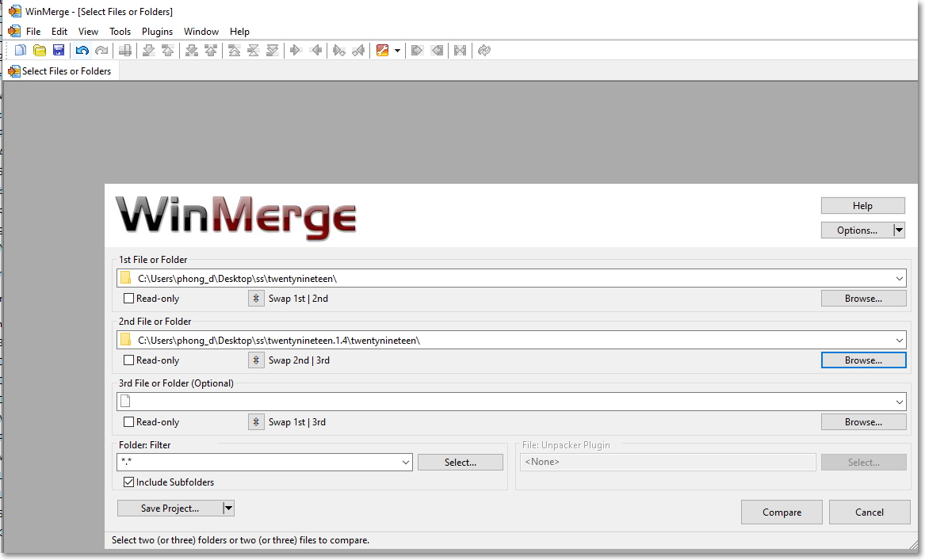Click the Open folder toolbar icon
Viewport: 925px width, 560px height.
tap(40, 51)
